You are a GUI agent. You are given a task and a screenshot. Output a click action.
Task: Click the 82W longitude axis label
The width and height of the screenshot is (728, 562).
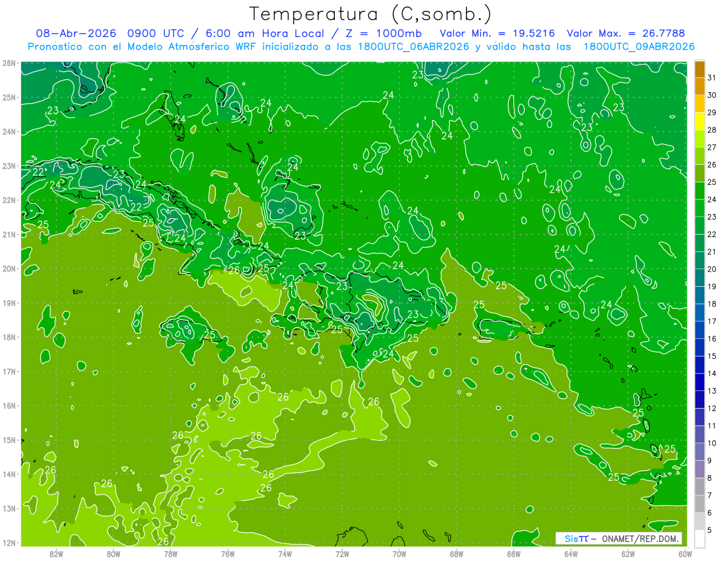[x=56, y=554]
